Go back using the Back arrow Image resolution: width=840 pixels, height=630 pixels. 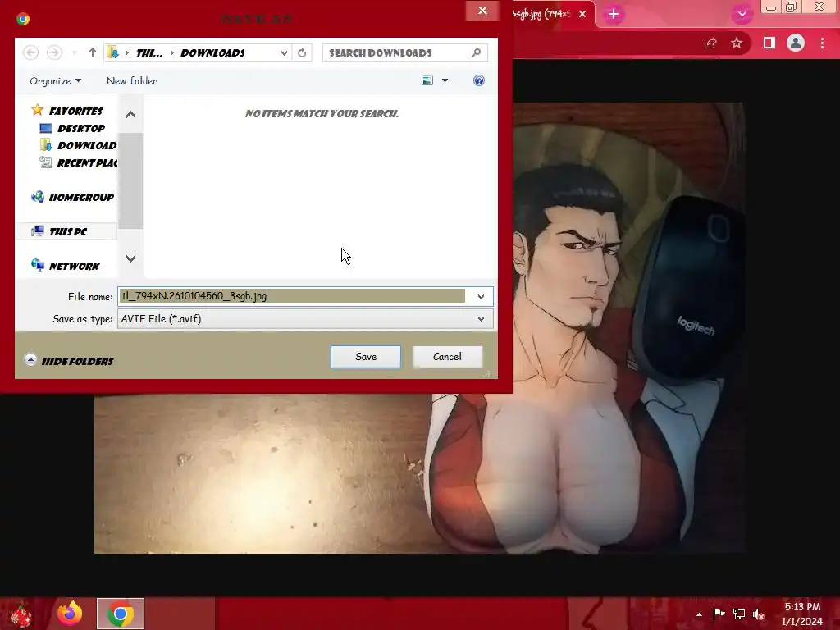[x=30, y=52]
